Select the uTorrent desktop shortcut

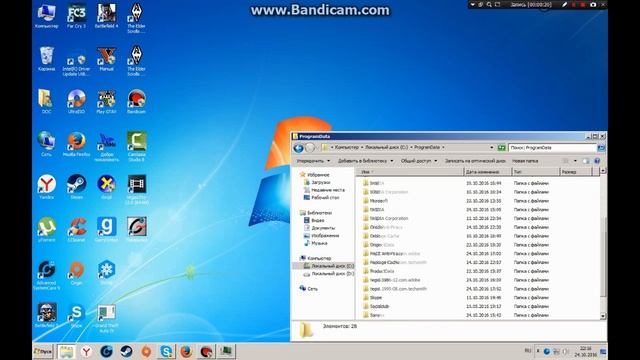[47, 230]
